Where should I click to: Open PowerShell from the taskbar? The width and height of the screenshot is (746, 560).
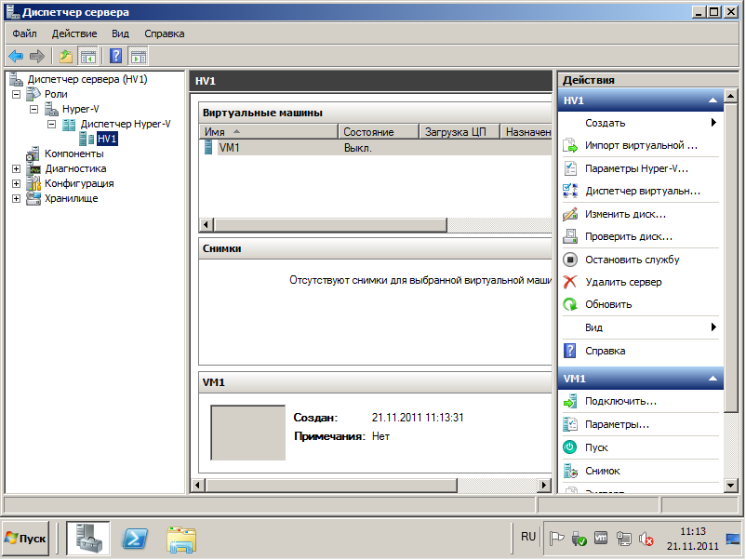click(x=137, y=538)
